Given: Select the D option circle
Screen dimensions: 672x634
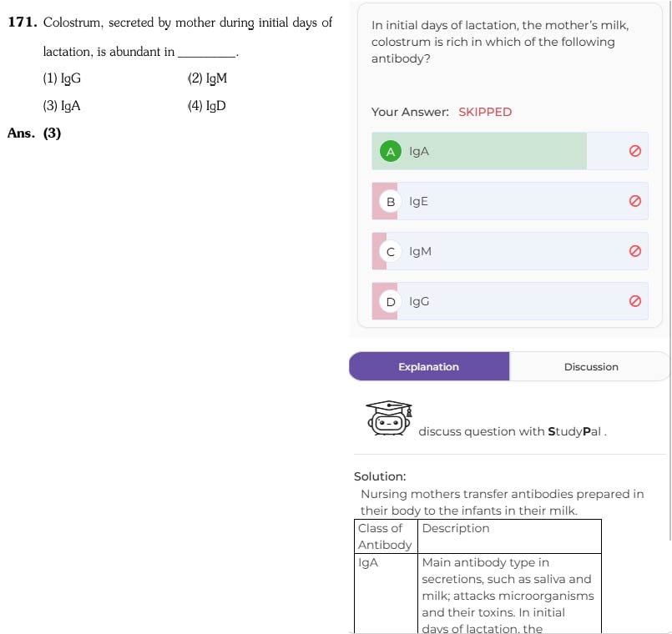Looking at the screenshot, I should coord(391,302).
